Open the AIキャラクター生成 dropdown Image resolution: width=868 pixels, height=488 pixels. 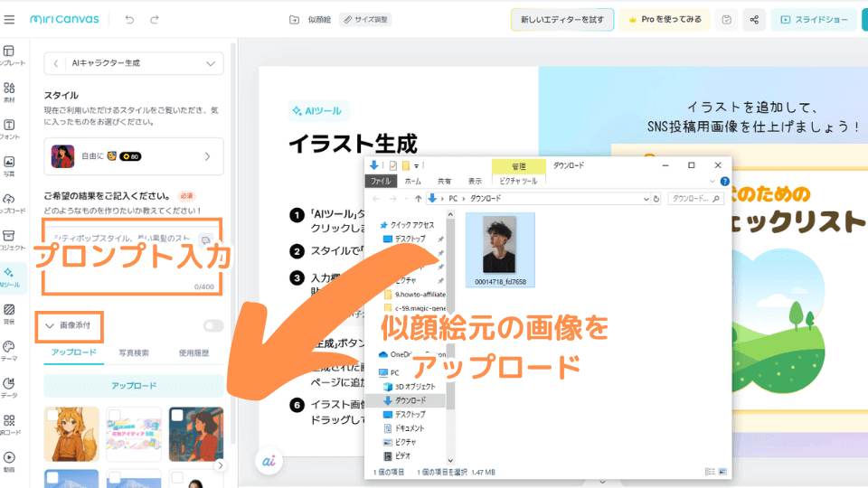point(211,63)
